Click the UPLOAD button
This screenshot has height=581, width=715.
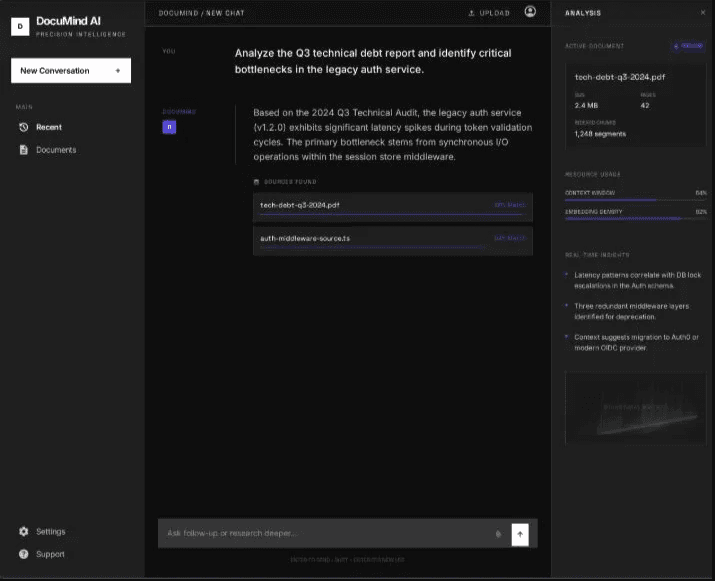coord(489,13)
